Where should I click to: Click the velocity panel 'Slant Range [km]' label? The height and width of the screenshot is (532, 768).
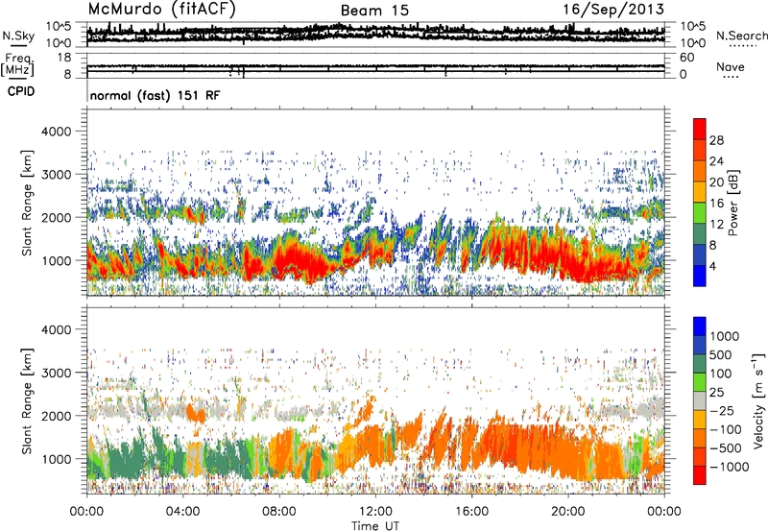tap(28, 400)
